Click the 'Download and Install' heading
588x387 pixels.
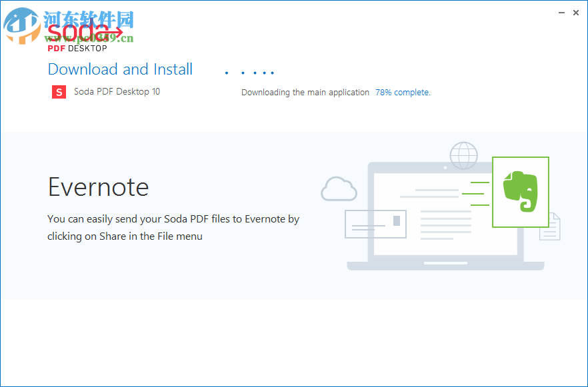[x=121, y=69]
